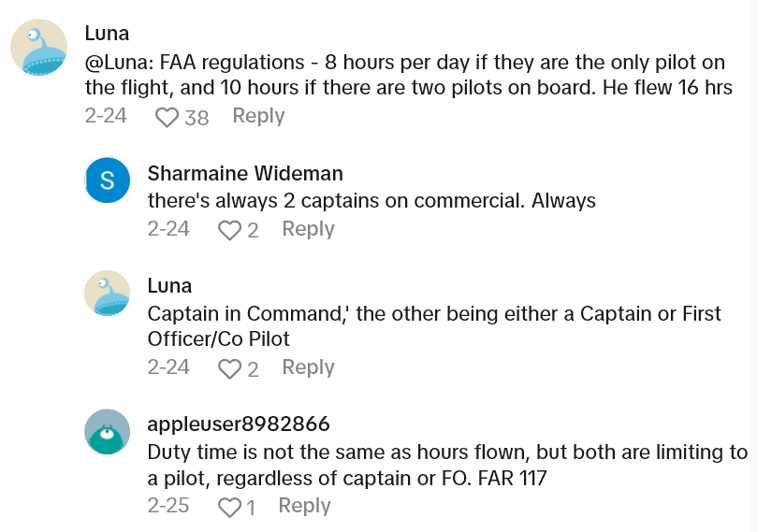
Task: Open Luna's profile from top comment username
Action: (107, 34)
